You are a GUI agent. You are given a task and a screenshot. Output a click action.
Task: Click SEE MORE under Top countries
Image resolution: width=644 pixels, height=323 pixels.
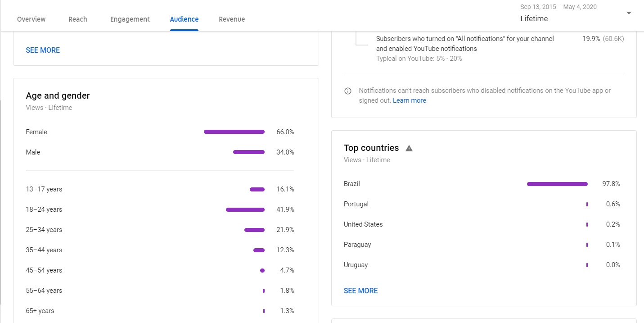361,291
